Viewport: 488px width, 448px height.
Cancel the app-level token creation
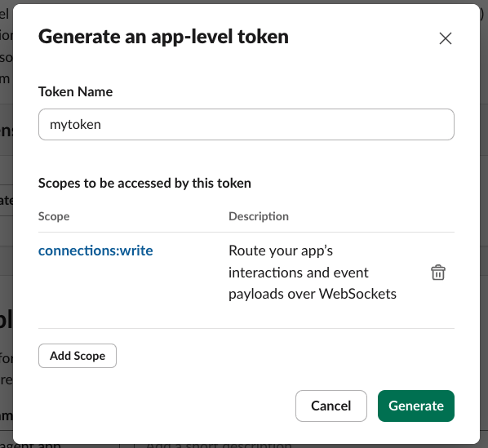(331, 406)
